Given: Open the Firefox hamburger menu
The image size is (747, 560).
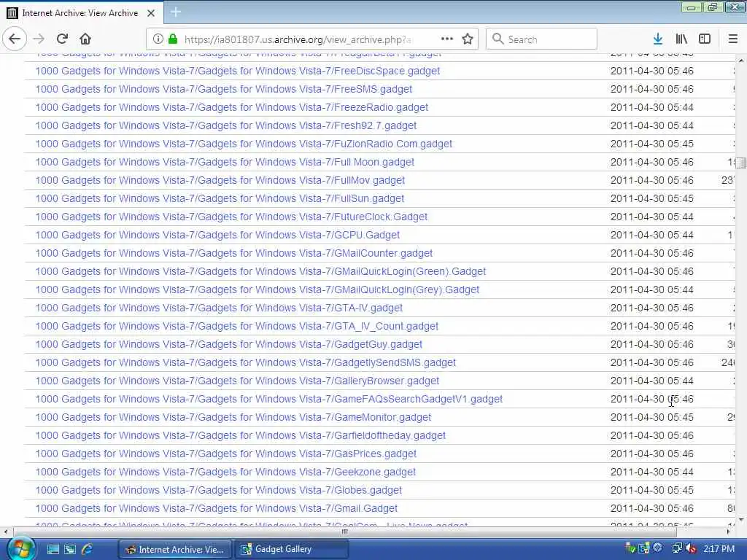Looking at the screenshot, I should pyautogui.click(x=733, y=39).
